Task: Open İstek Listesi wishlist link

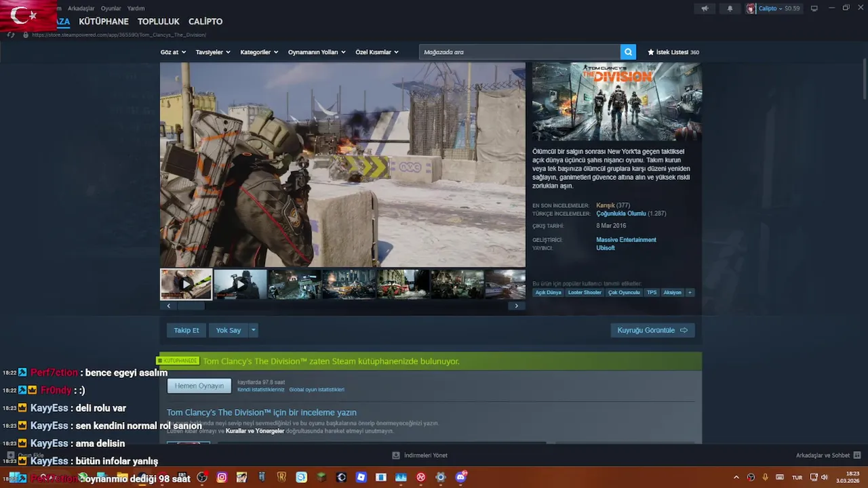Action: (673, 52)
